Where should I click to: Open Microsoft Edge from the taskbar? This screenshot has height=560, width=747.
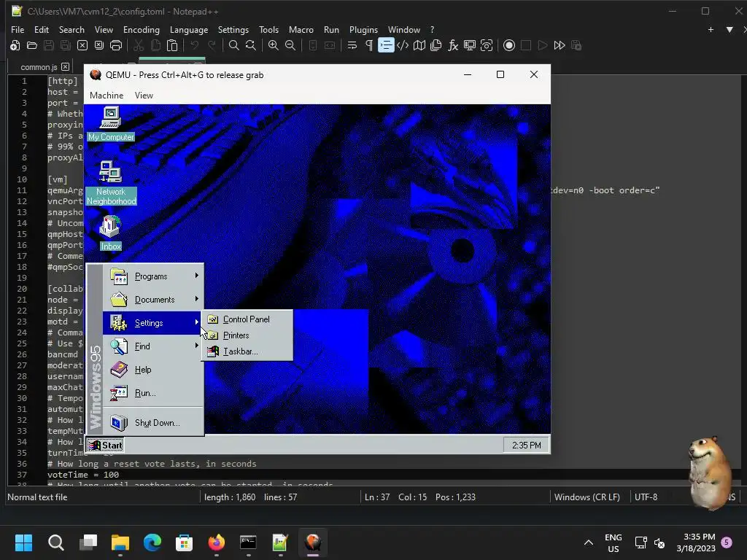click(152, 542)
